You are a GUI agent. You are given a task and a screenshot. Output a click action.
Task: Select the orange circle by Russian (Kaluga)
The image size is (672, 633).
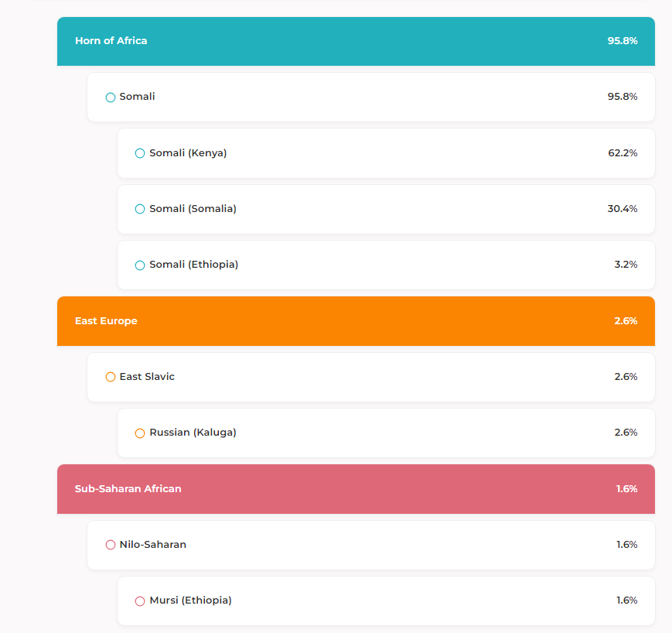[x=140, y=433]
